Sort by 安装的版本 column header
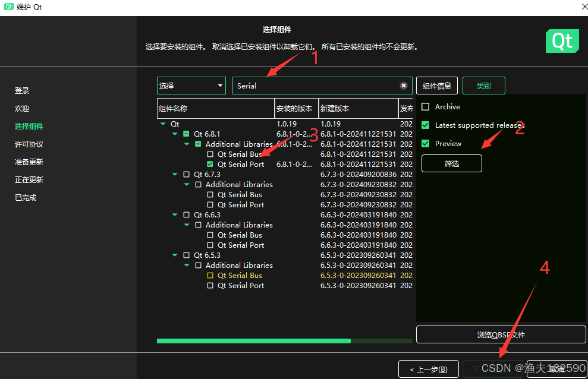The image size is (588, 379). [297, 108]
